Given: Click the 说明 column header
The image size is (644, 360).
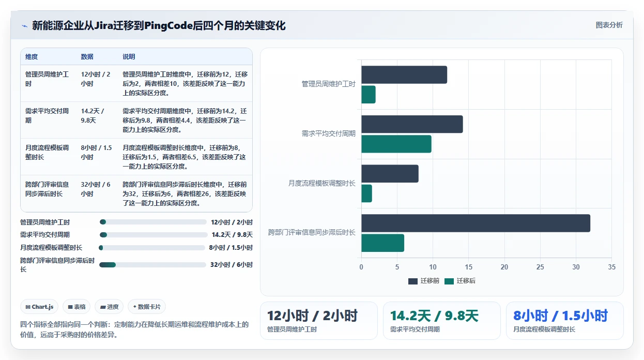Looking at the screenshot, I should [129, 57].
